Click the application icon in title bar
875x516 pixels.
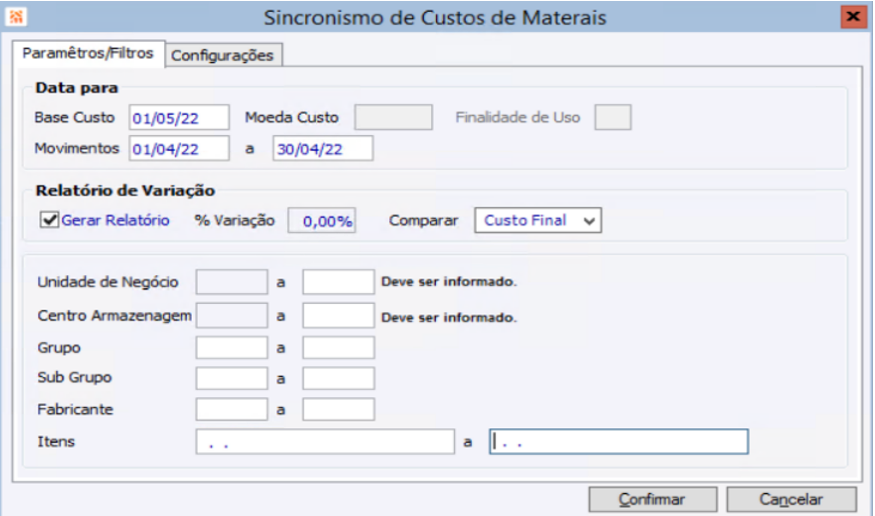(x=15, y=17)
